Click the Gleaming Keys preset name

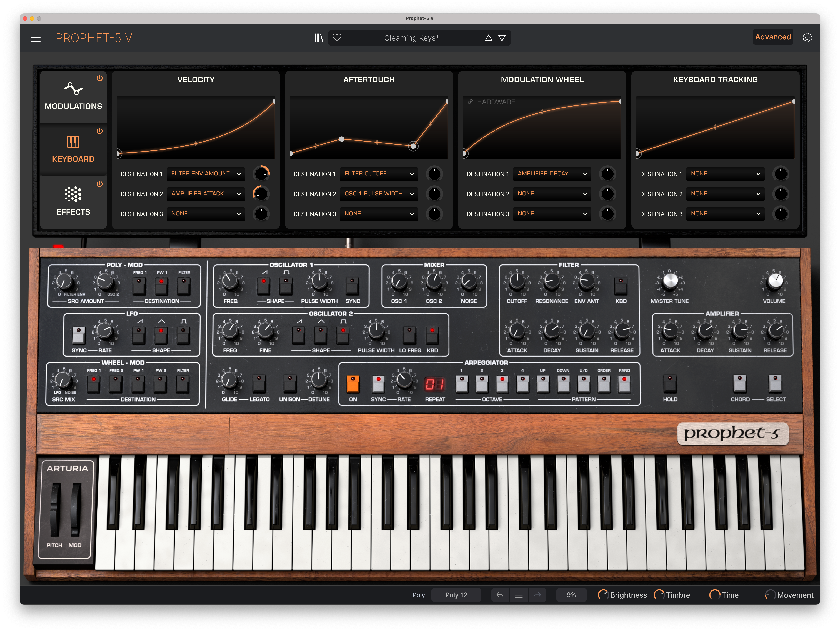(411, 38)
